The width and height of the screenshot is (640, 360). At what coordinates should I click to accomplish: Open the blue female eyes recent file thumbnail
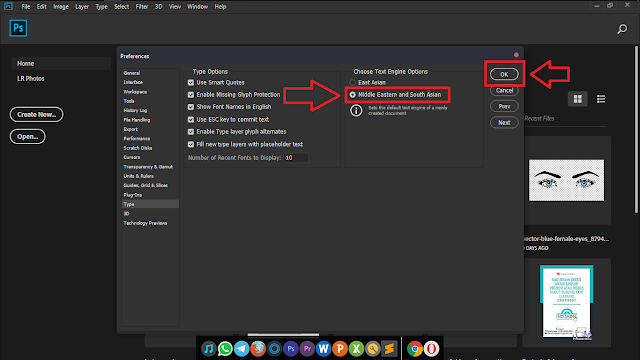point(567,180)
